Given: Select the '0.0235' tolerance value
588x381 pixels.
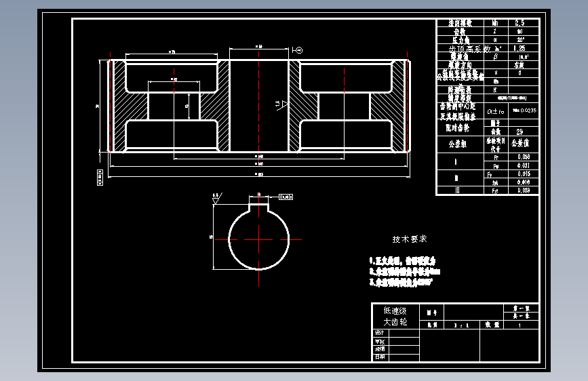Looking at the screenshot, I should point(529,111).
